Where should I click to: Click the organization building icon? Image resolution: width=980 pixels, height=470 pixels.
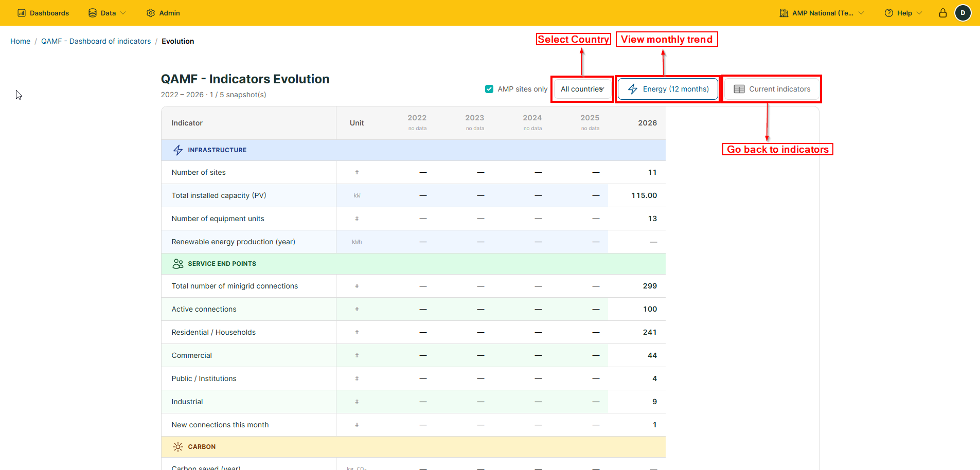tap(784, 13)
